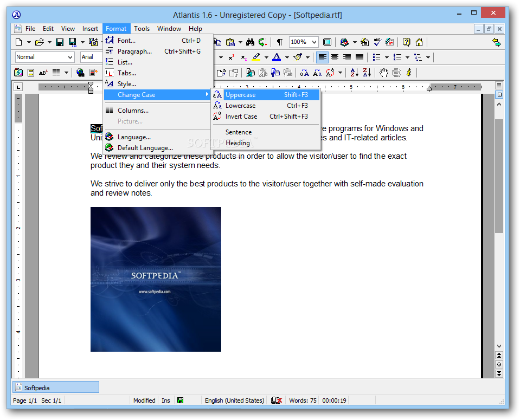Image resolution: width=520 pixels, height=420 pixels.
Task: Open Paragraph... from Format menu
Action: [x=158, y=51]
